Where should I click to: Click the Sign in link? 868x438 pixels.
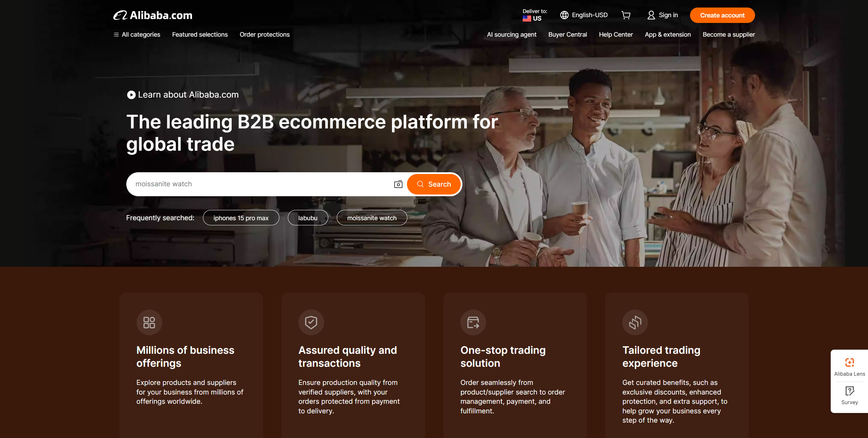pyautogui.click(x=668, y=15)
